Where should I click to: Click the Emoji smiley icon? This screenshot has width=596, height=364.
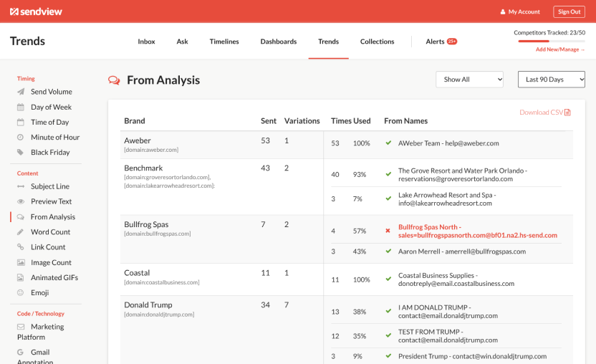click(x=21, y=292)
